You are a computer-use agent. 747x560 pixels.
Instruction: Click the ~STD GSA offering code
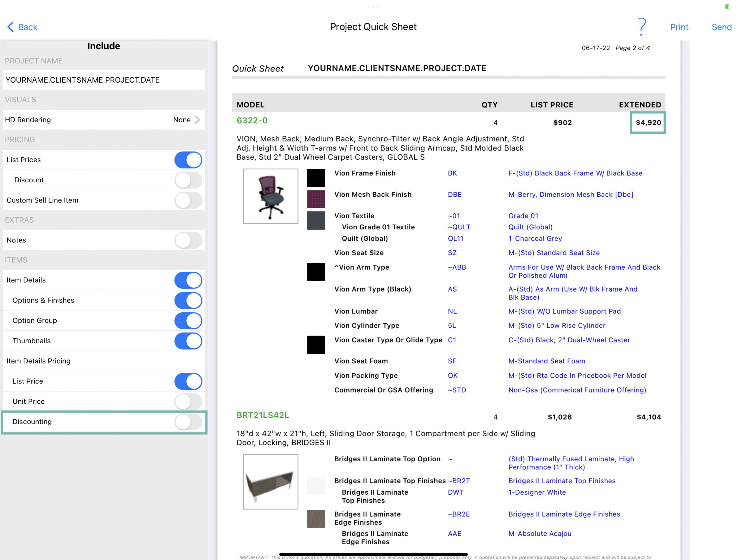[457, 390]
